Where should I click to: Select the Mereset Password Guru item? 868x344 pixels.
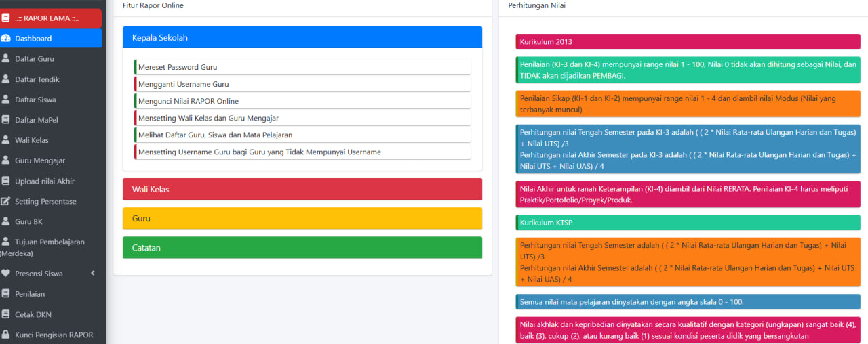pos(302,67)
